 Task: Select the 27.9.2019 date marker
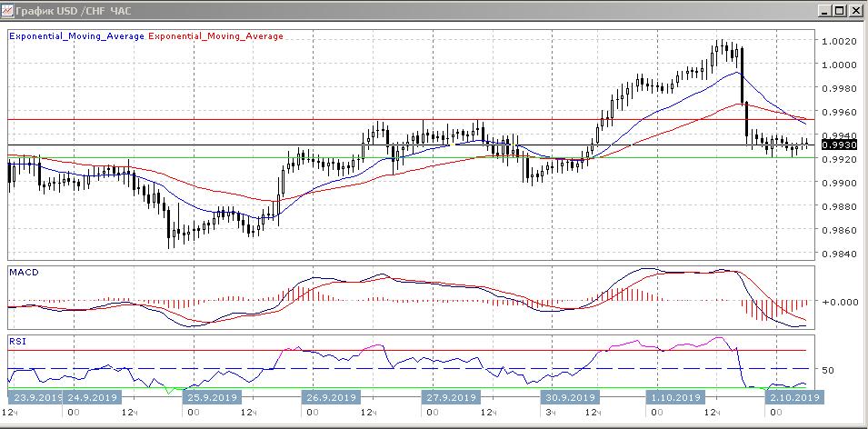coord(450,397)
